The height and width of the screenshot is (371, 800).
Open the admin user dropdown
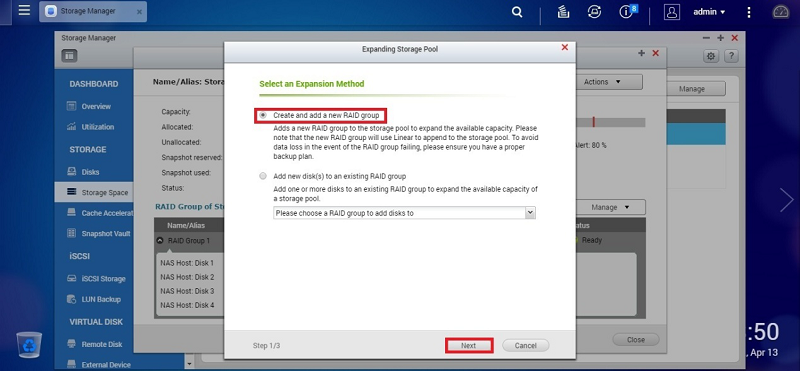point(709,12)
